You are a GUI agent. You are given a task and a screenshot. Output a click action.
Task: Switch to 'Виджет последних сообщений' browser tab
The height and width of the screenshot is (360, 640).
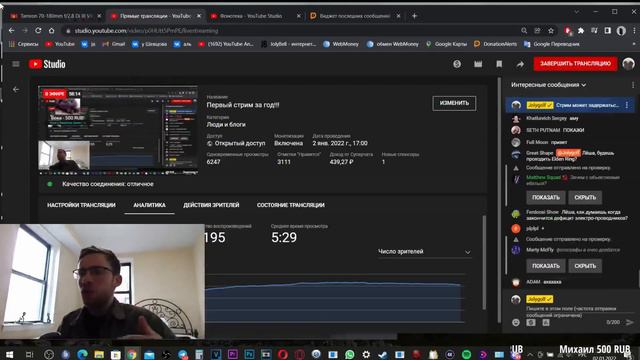point(355,16)
